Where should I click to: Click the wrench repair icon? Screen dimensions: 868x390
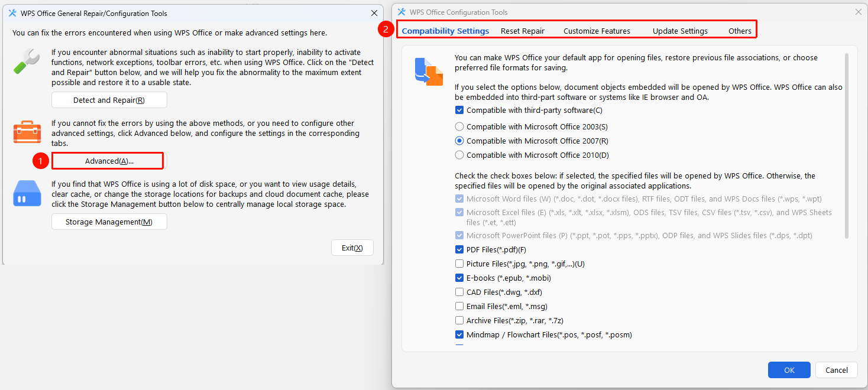(27, 61)
